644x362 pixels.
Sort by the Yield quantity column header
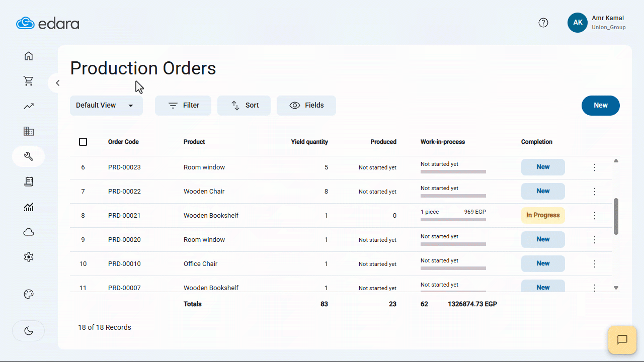tap(309, 142)
